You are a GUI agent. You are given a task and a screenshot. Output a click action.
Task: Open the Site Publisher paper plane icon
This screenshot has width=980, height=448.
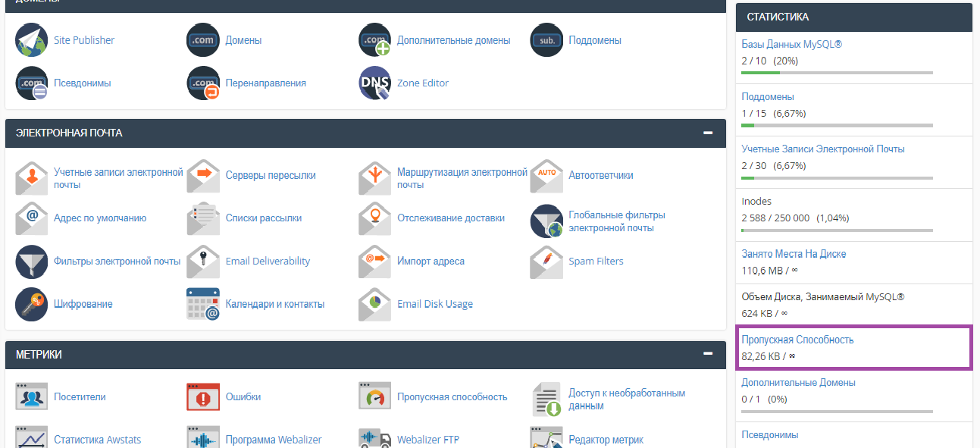point(31,40)
